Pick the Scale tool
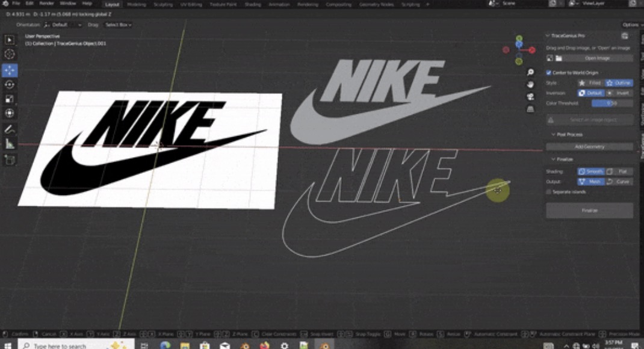Viewport: 644px width, 349px height. [x=10, y=99]
